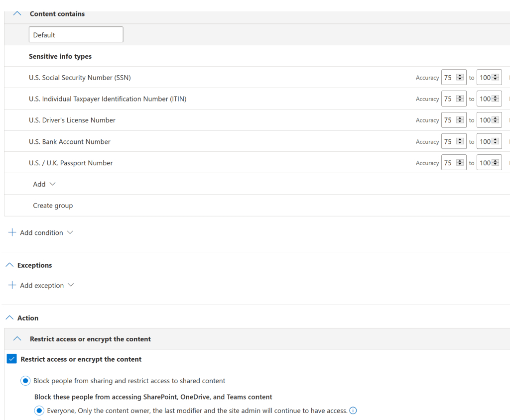Select the Everyone radio option

[x=39, y=411]
